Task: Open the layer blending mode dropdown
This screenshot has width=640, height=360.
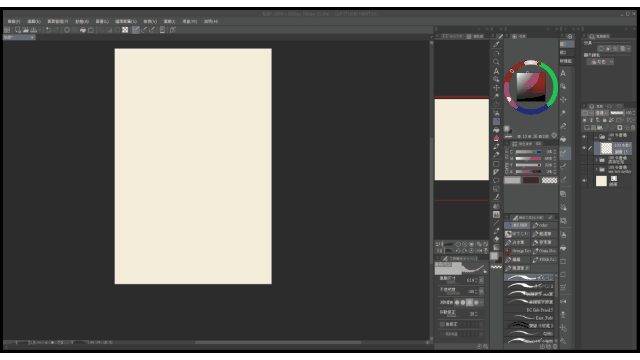Action: (x=602, y=113)
